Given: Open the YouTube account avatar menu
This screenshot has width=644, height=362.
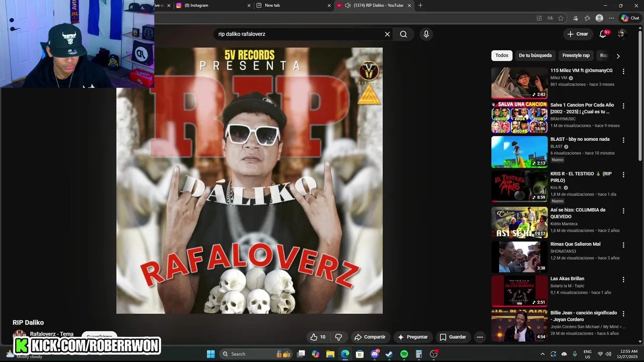Looking at the screenshot, I should pyautogui.click(x=622, y=34).
